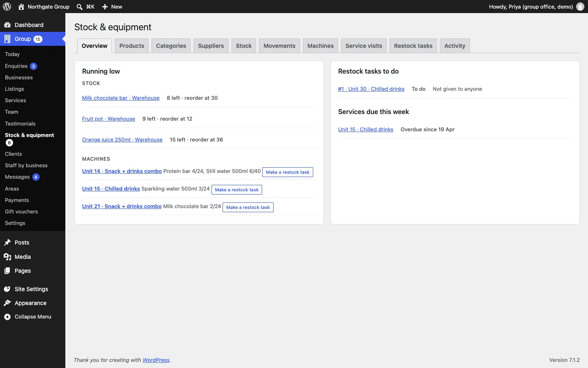The width and height of the screenshot is (588, 368).
Task: Switch to the Restock tasks tab
Action: tap(413, 46)
